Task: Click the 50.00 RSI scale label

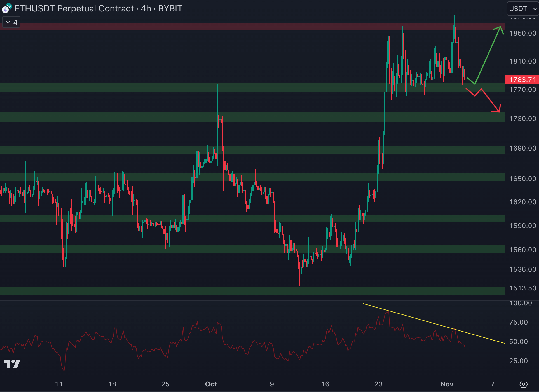Action: point(518,341)
